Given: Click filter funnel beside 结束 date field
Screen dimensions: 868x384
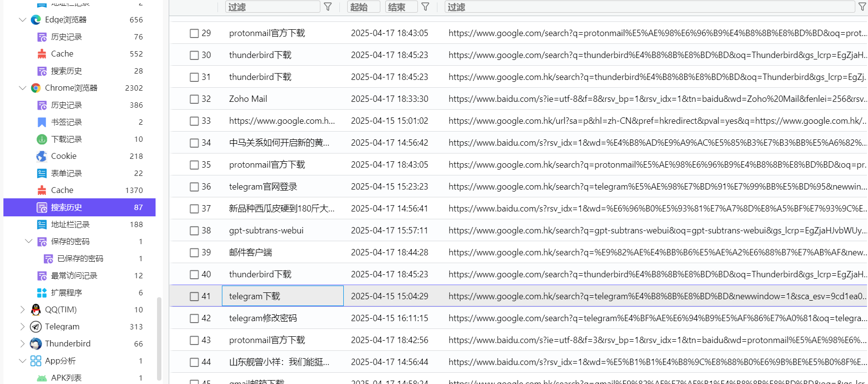Looking at the screenshot, I should click(425, 7).
